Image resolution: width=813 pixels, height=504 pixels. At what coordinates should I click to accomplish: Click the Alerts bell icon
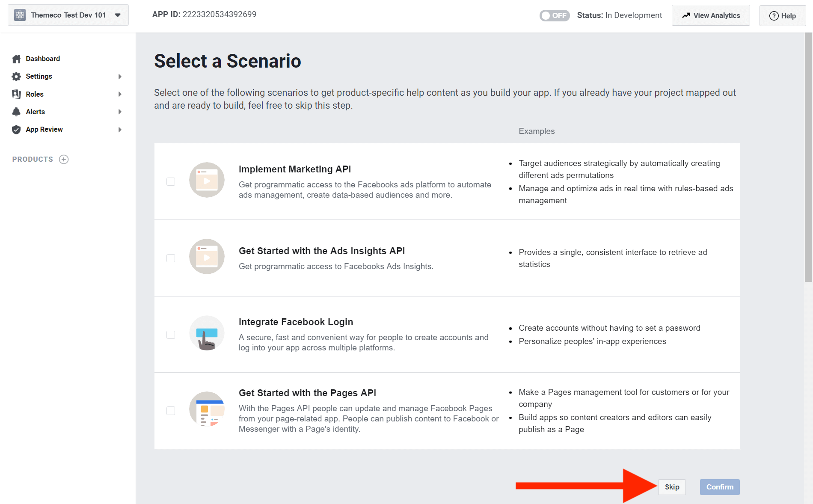coord(16,112)
